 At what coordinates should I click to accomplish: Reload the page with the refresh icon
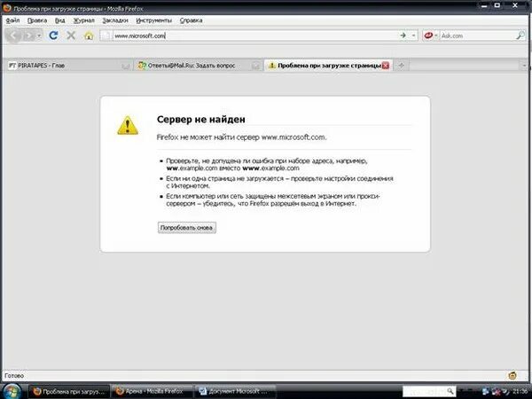53,35
